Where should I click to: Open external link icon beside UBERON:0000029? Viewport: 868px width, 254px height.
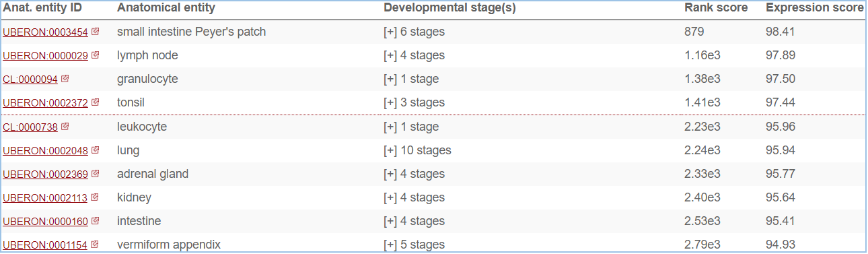(96, 55)
